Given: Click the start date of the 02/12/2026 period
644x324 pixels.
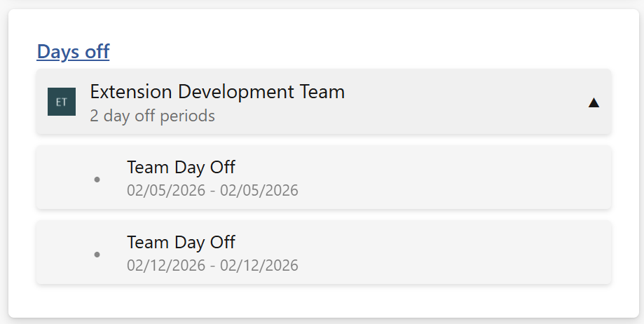Looking at the screenshot, I should [166, 265].
